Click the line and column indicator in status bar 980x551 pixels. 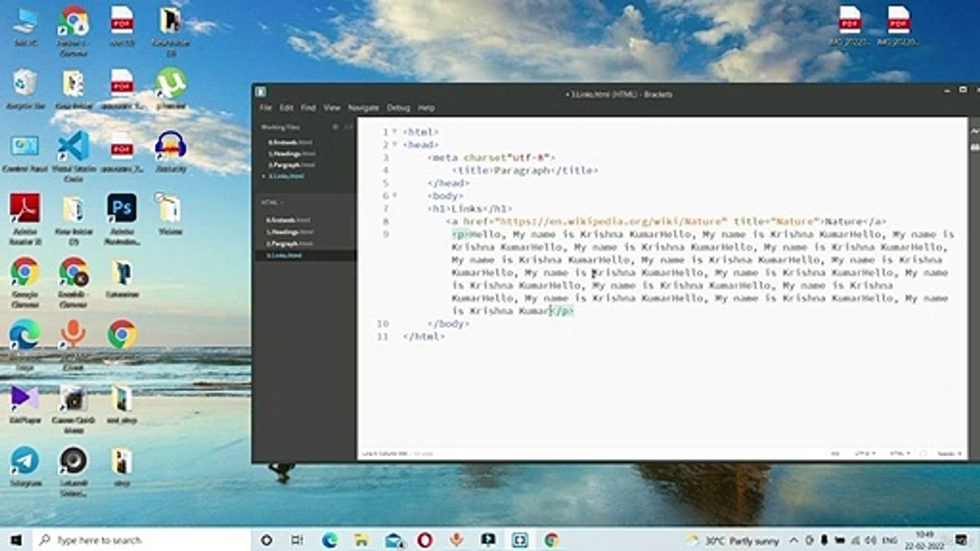386,454
